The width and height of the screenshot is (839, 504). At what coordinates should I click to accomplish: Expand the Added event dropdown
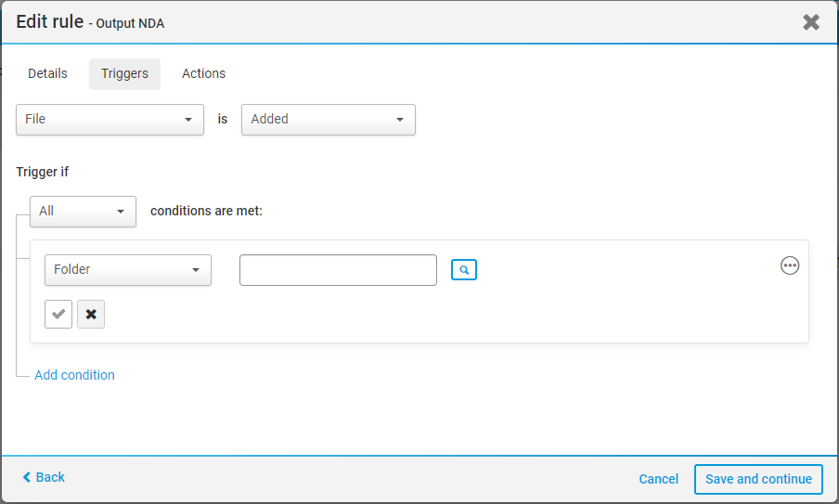(328, 120)
